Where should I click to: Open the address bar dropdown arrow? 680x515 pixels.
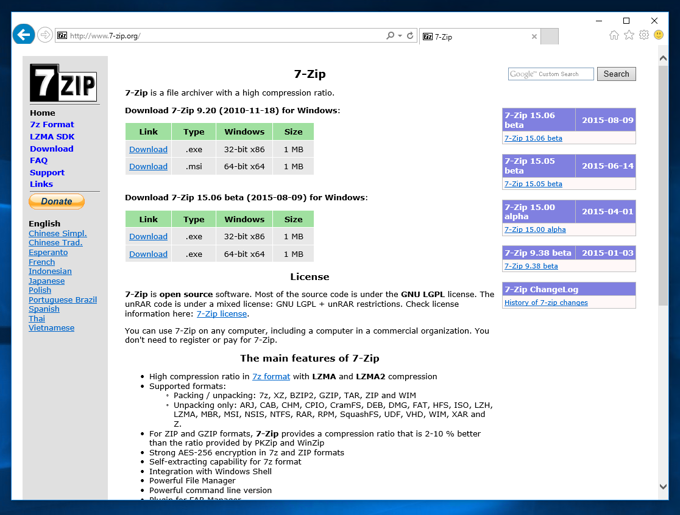[x=400, y=36]
